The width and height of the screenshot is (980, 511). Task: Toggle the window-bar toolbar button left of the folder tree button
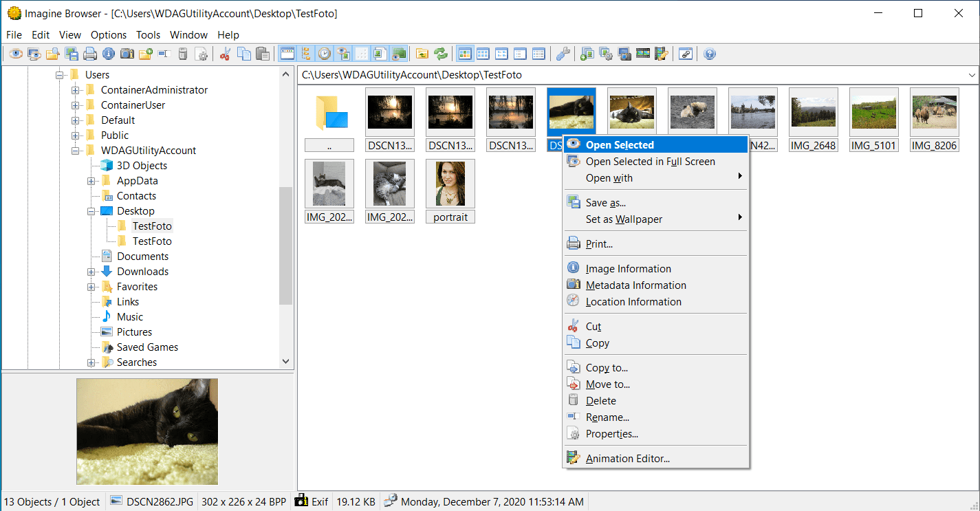point(287,54)
